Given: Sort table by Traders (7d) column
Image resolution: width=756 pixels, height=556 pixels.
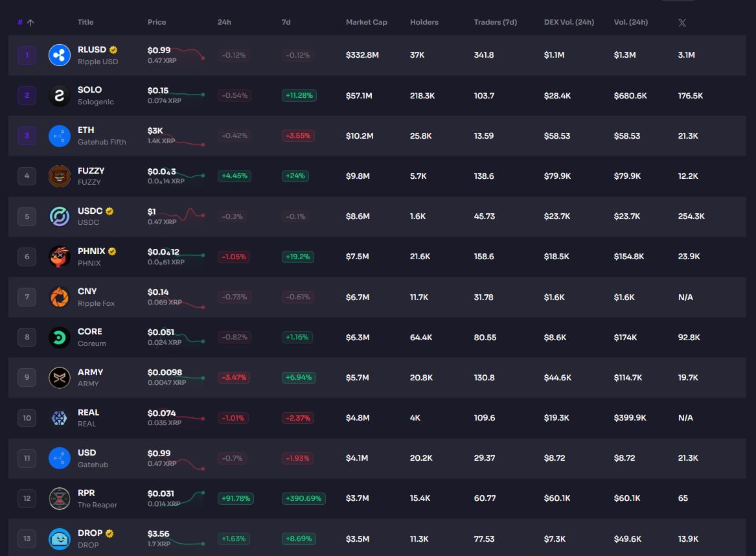Looking at the screenshot, I should pos(495,22).
